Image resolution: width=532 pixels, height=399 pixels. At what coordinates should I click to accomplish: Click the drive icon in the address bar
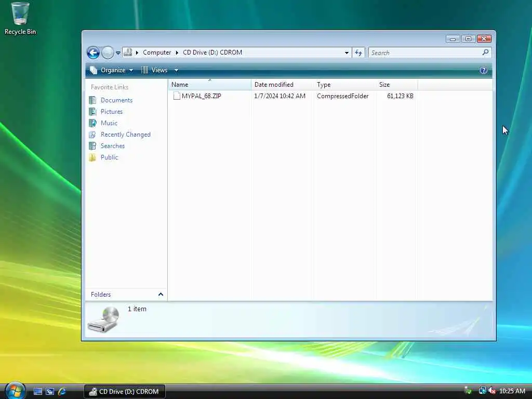pos(128,52)
